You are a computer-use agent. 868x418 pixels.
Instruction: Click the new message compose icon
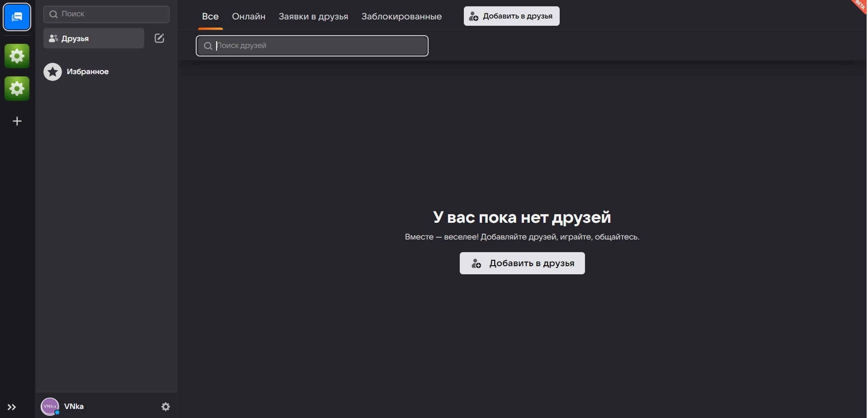point(159,38)
